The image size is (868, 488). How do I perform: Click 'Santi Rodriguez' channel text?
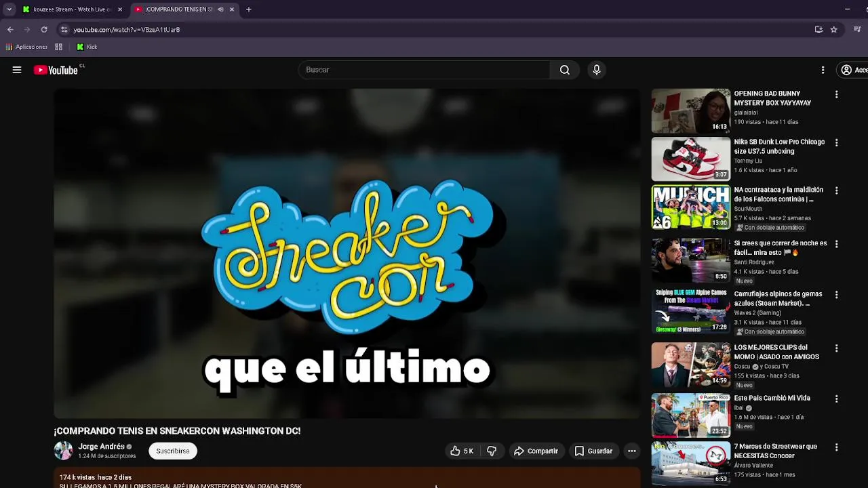754,262
